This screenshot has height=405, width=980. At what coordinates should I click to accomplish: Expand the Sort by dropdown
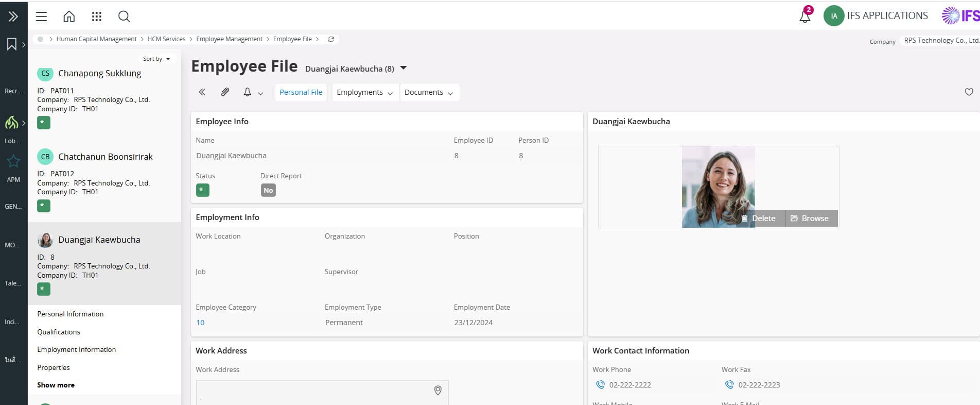[156, 59]
